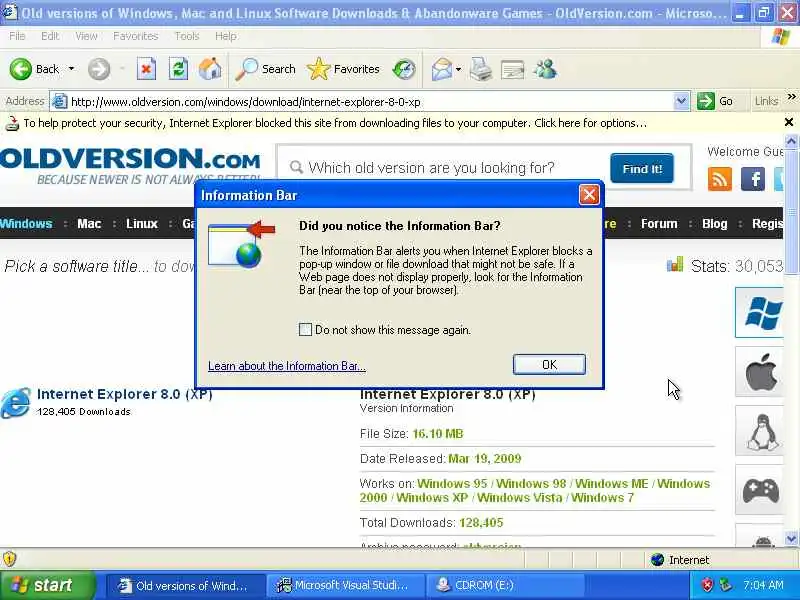Click the yellow Information Bar security message

point(335,123)
